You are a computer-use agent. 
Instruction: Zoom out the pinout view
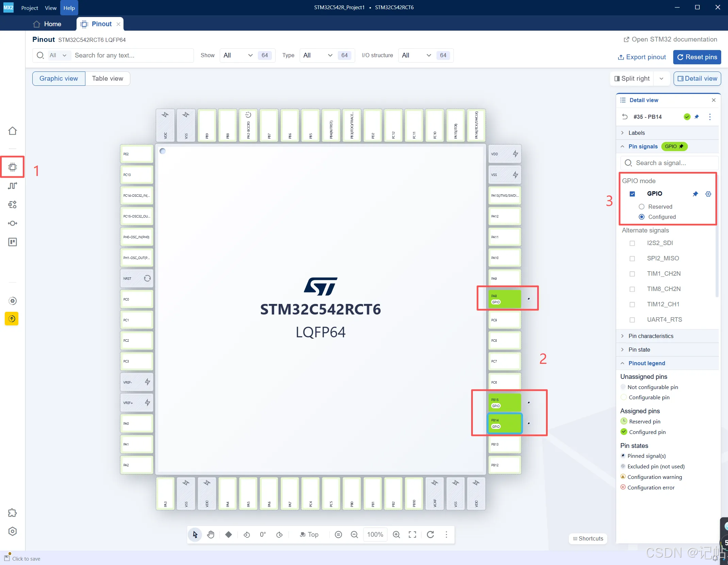pos(354,535)
